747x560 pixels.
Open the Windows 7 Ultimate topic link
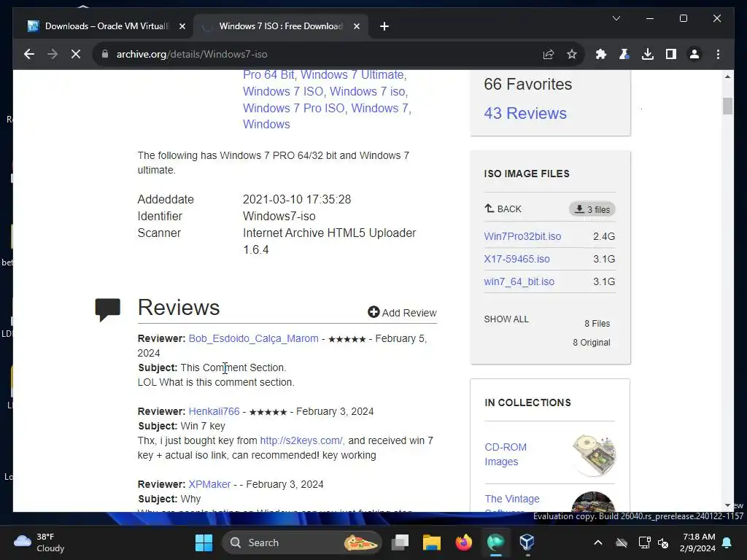coord(352,75)
